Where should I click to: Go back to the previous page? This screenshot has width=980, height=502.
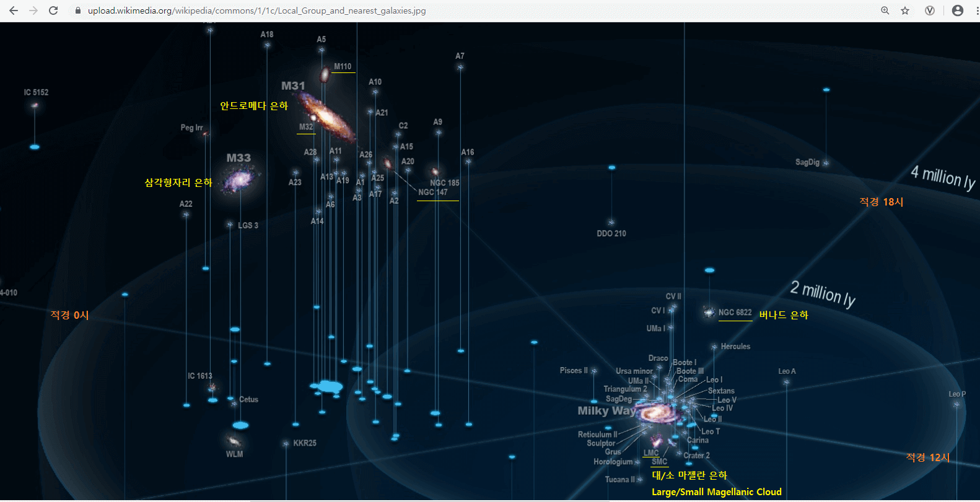tap(14, 11)
